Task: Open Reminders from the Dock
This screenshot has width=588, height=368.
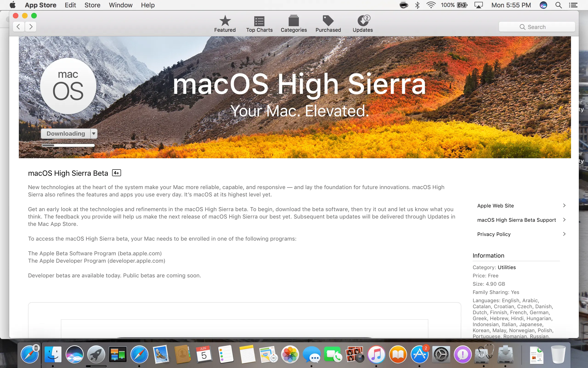Action: (226, 354)
